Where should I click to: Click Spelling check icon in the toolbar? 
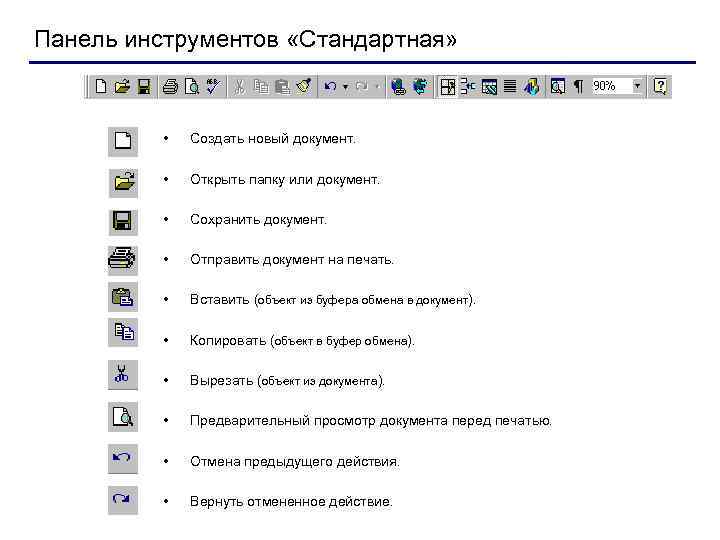click(213, 86)
